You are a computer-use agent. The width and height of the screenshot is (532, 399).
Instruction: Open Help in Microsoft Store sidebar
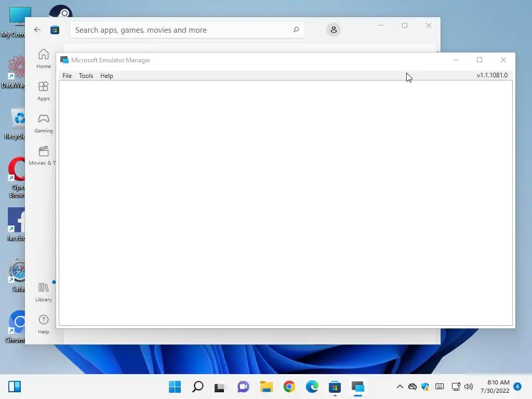click(x=44, y=324)
